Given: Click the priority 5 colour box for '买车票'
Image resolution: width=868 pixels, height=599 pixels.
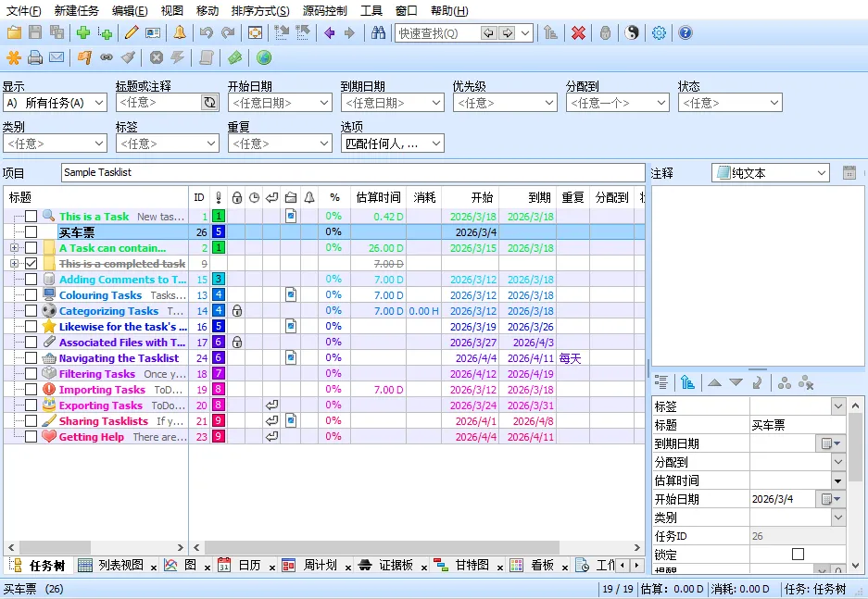Looking at the screenshot, I should (219, 231).
